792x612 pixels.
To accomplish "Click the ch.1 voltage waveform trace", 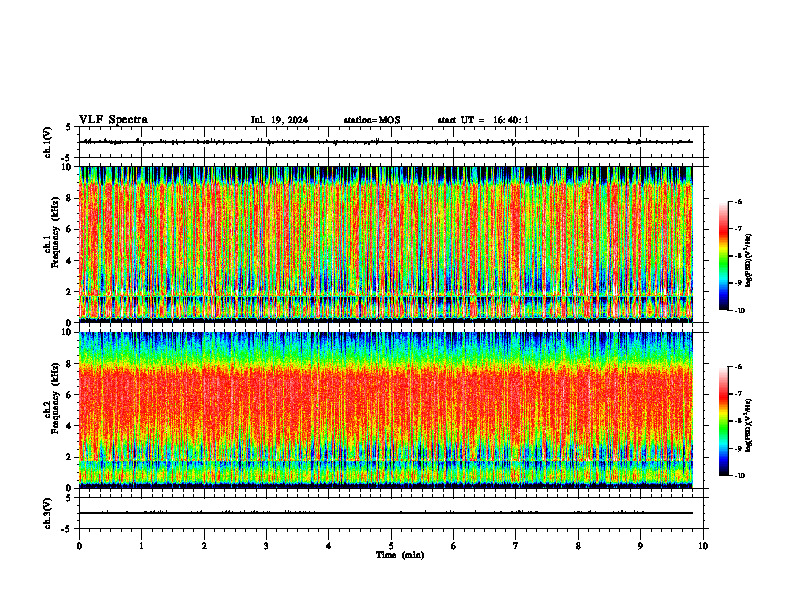I will tap(386, 142).
